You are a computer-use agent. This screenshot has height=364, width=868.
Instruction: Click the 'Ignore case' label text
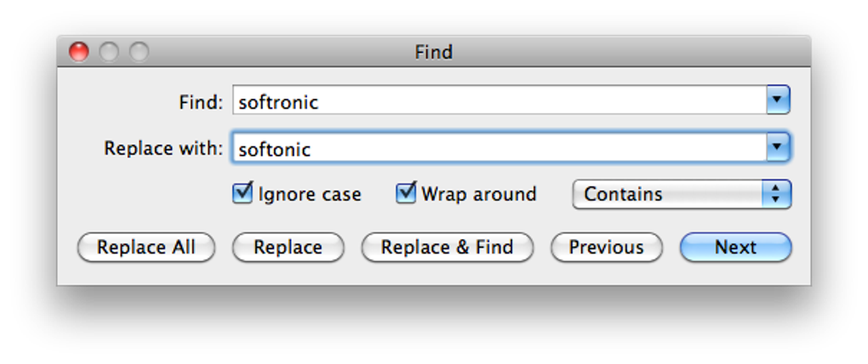click(310, 195)
